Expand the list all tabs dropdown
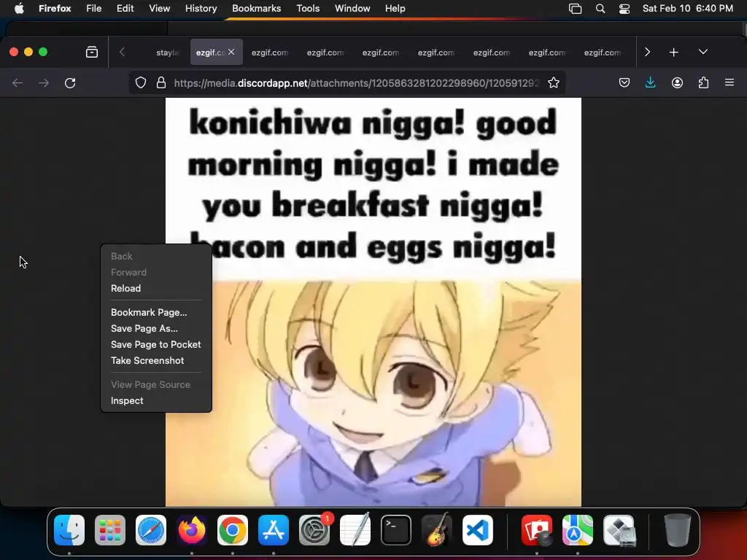747x560 pixels. tap(703, 52)
